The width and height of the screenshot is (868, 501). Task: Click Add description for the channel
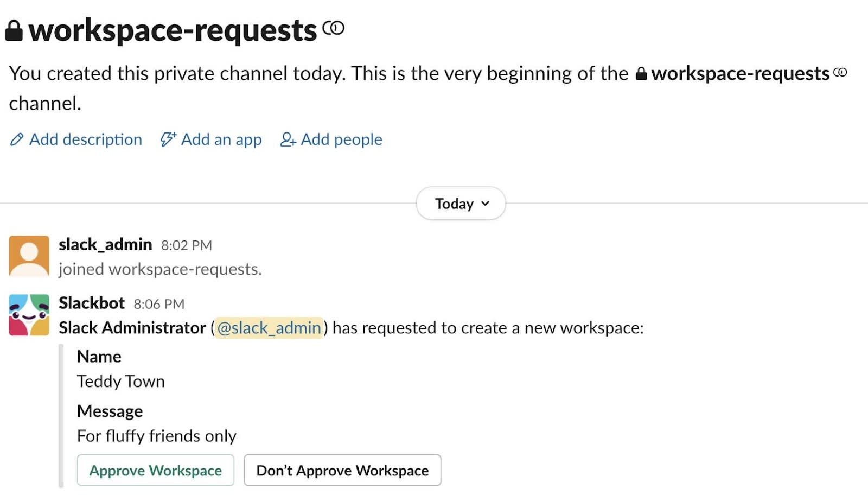click(85, 139)
